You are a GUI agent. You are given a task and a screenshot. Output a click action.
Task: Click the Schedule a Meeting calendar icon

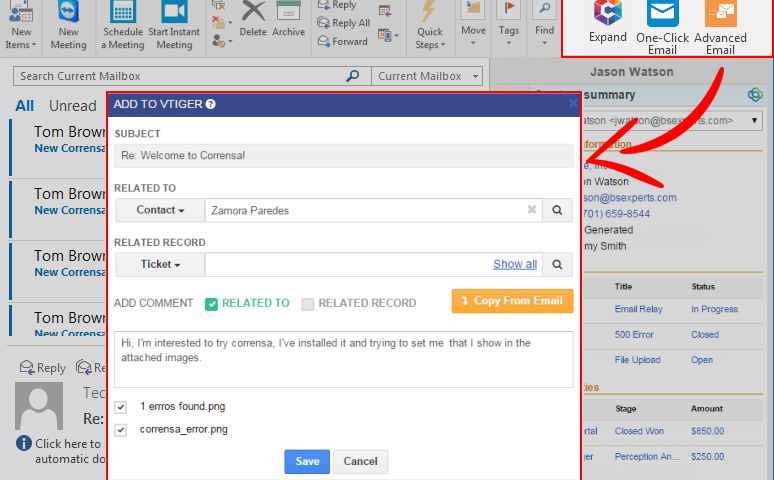coord(122,11)
